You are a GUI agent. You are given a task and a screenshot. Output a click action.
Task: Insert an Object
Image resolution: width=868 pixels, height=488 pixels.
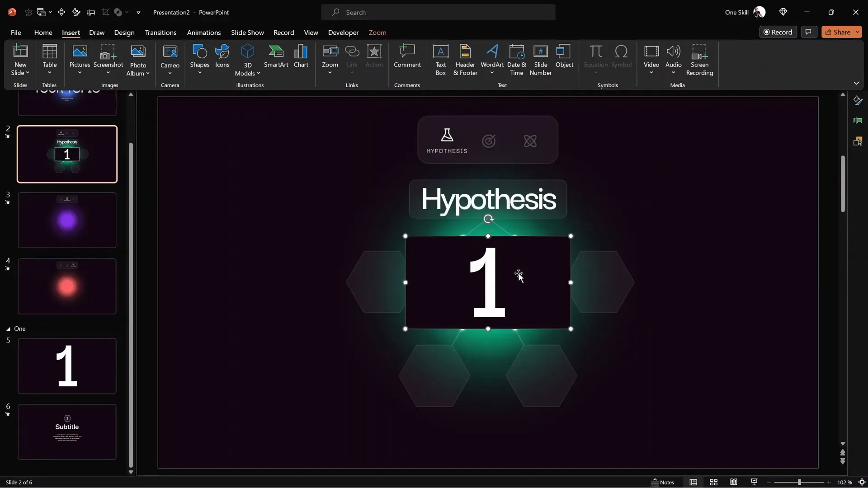click(x=564, y=56)
